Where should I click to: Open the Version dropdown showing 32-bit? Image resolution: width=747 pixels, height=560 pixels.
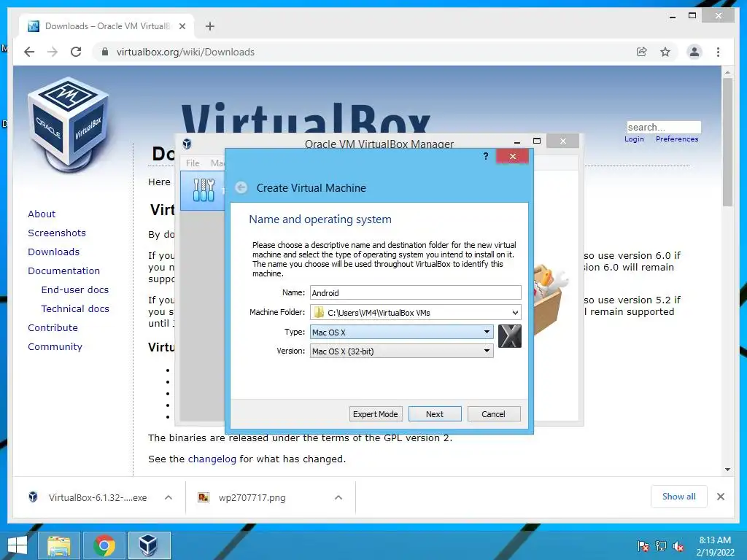coord(401,351)
